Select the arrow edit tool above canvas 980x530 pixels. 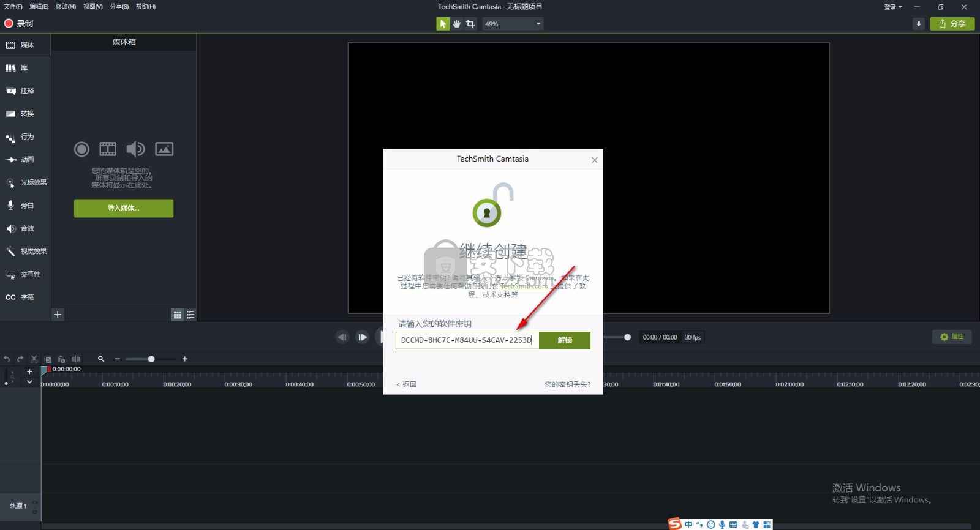[442, 24]
